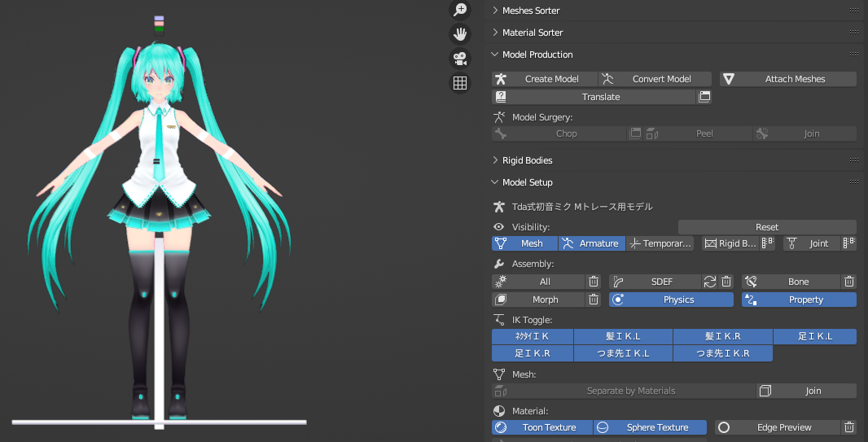Delete SDEF assembly with its trash icon
Screen dimensions: 868x442
click(727, 282)
